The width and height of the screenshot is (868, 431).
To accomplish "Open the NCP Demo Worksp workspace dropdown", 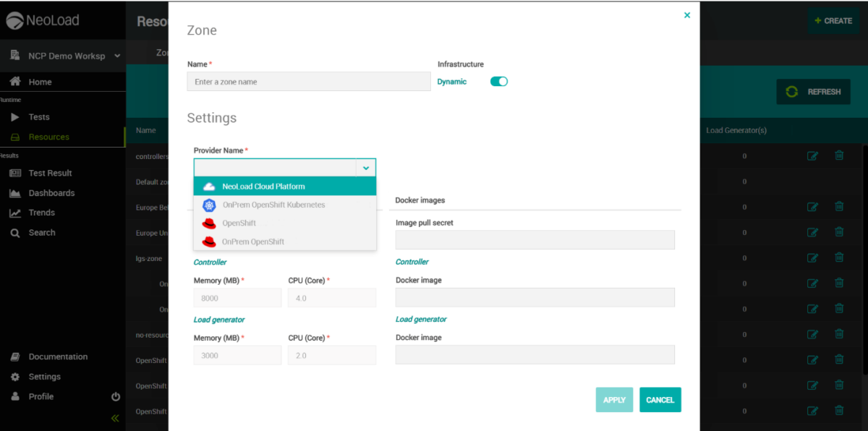I will tap(63, 56).
